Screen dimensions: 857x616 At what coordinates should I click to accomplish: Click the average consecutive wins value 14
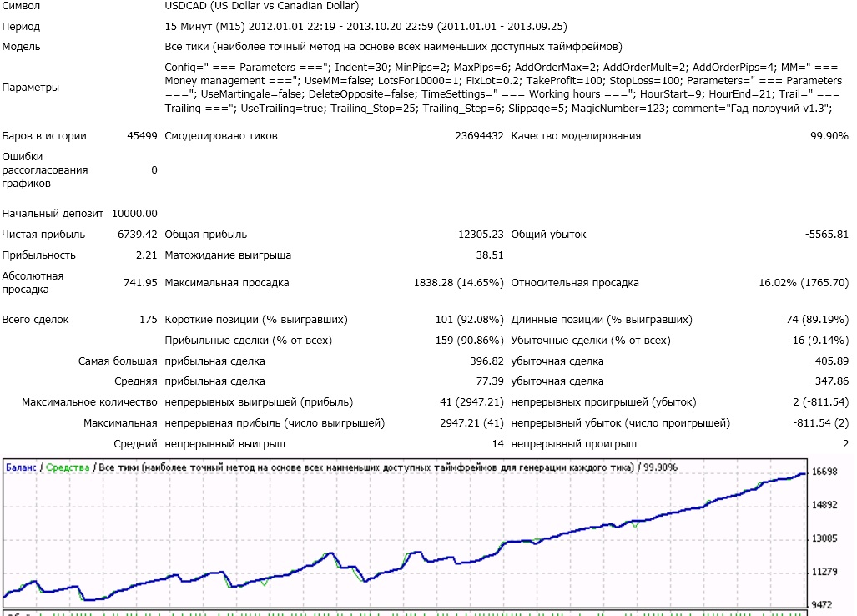(498, 444)
